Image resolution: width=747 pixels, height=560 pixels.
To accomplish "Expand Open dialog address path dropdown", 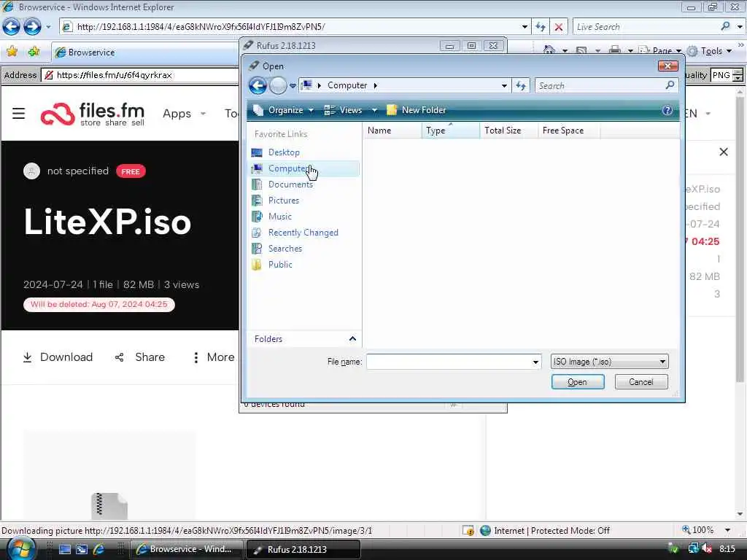I will (504, 86).
